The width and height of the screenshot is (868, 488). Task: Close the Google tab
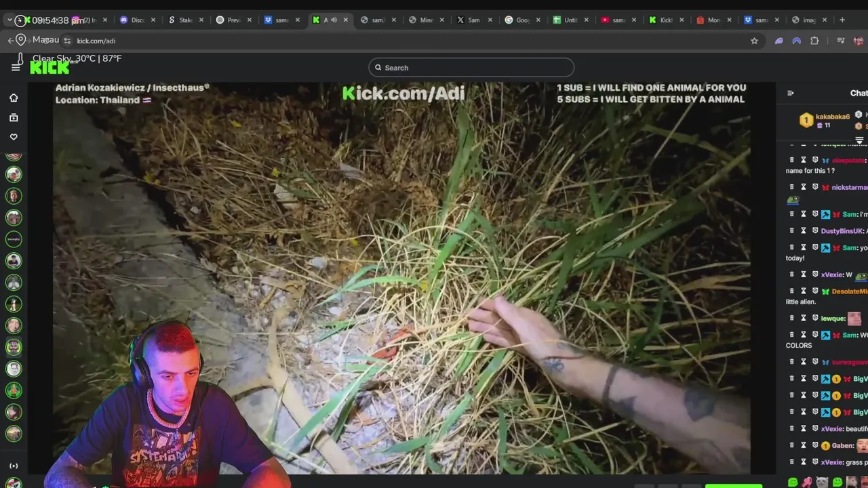[538, 20]
